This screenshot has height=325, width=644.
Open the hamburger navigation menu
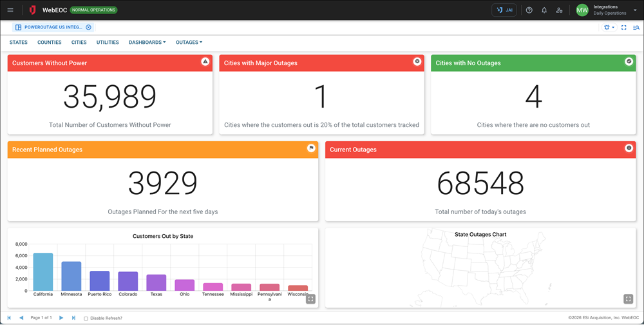tap(10, 10)
